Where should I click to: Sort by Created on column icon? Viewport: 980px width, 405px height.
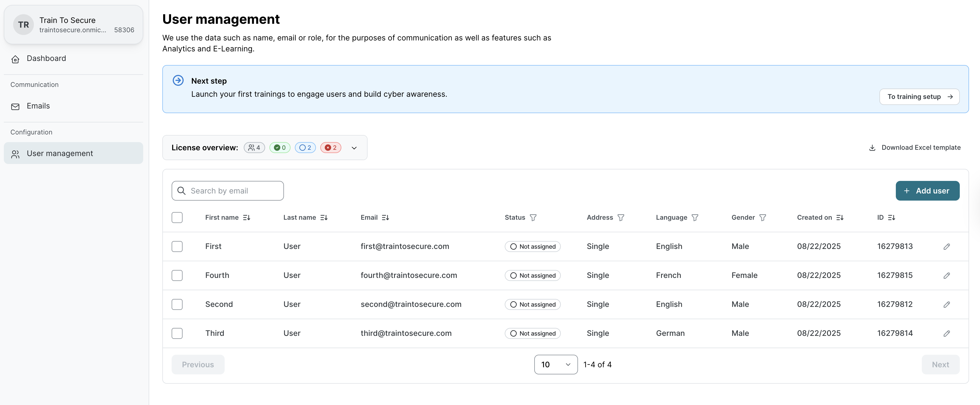pos(840,218)
